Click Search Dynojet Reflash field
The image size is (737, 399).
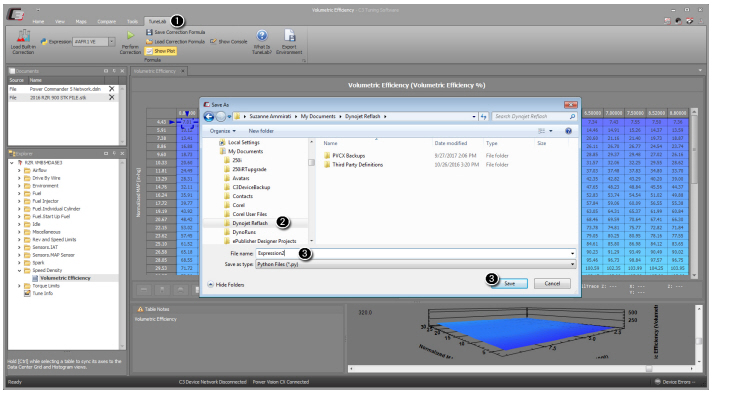coord(534,116)
